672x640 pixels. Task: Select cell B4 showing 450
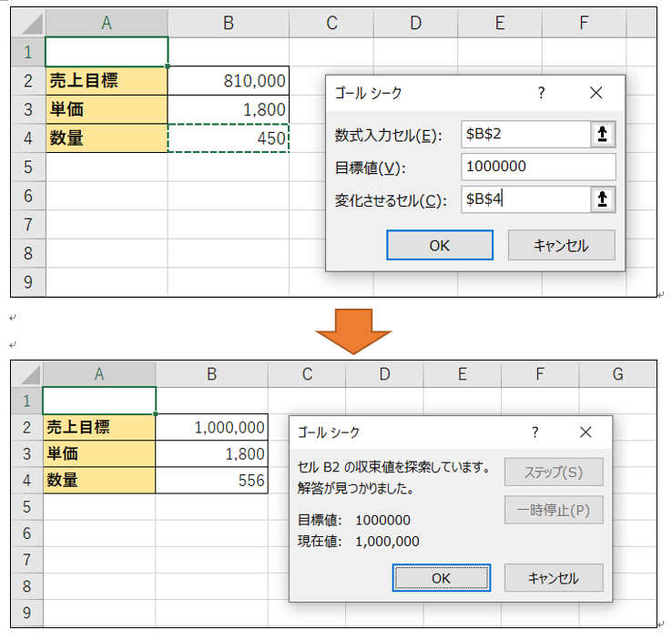pos(229,138)
